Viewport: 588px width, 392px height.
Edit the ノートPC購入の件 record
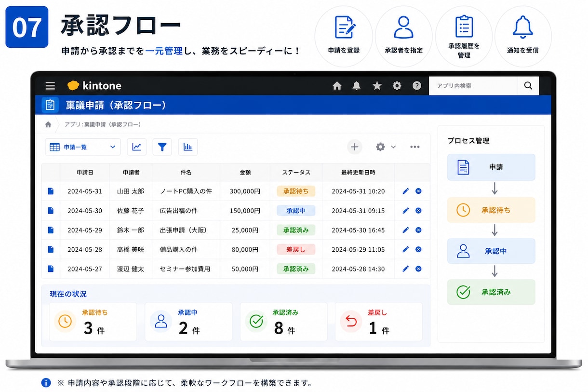[x=405, y=191]
